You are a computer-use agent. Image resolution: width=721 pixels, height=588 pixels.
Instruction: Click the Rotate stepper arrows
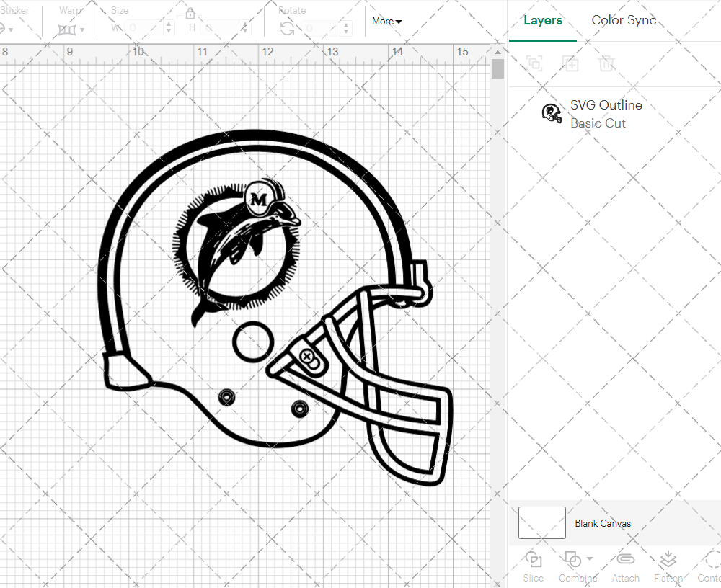click(346, 28)
